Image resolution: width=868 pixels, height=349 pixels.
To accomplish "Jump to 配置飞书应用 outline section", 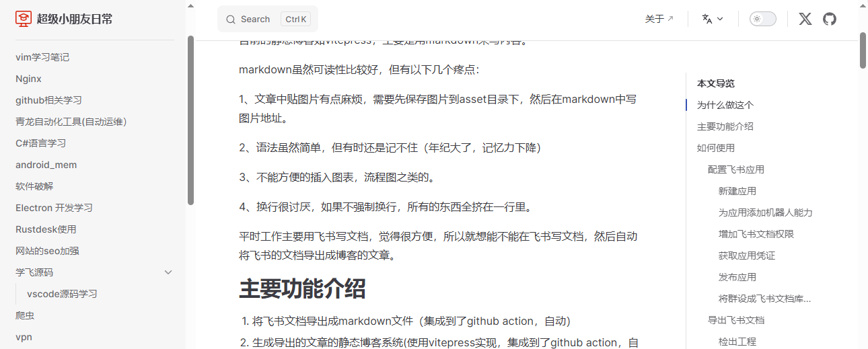I will click(735, 169).
